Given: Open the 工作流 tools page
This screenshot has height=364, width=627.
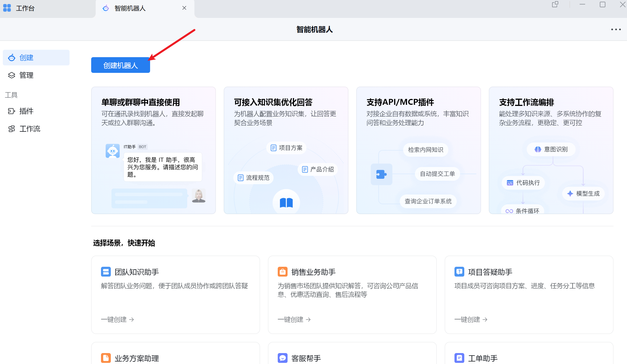Looking at the screenshot, I should 29,129.
